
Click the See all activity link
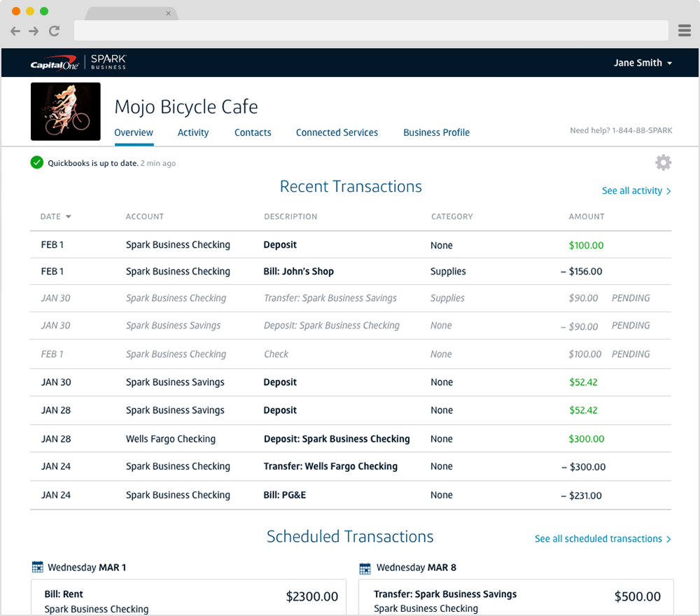coord(636,190)
